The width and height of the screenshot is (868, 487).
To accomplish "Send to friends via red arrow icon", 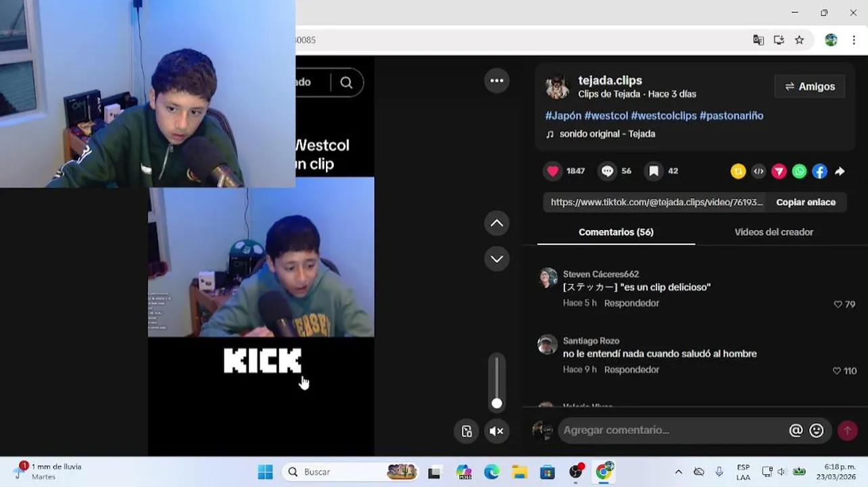I will pos(779,172).
